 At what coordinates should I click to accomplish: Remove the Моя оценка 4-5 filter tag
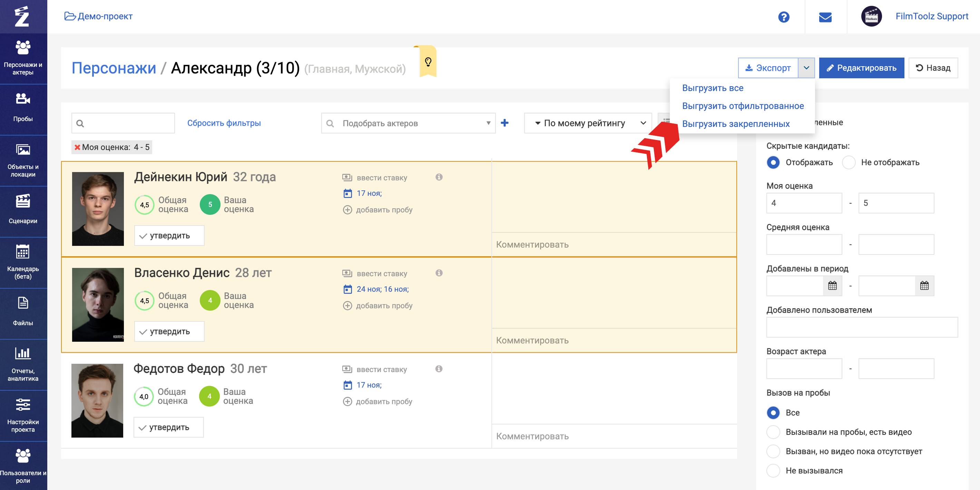coord(77,147)
